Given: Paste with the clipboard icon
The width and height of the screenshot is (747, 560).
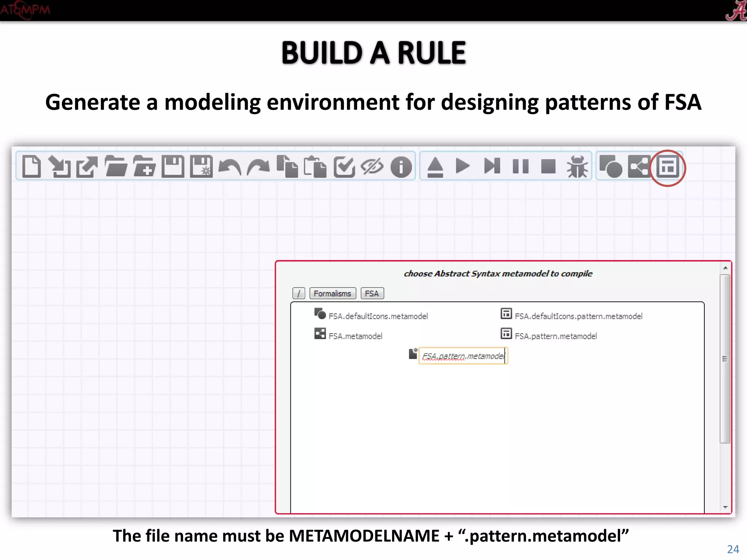Looking at the screenshot, I should (316, 167).
